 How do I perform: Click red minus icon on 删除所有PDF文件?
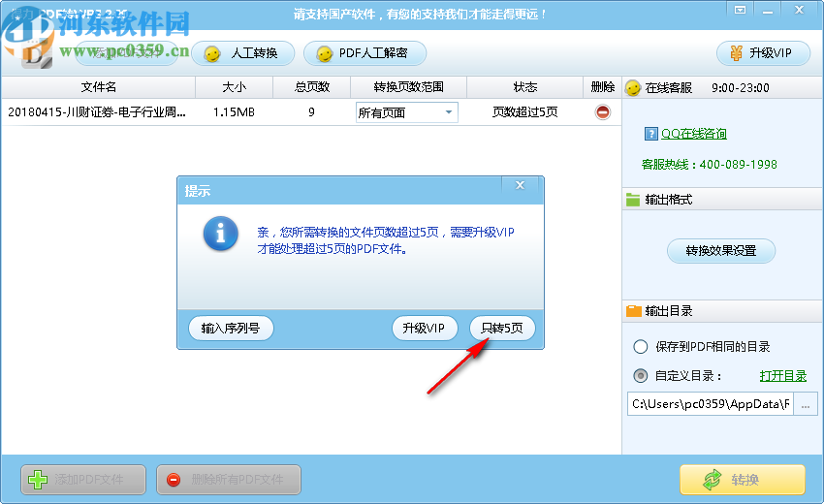174,480
